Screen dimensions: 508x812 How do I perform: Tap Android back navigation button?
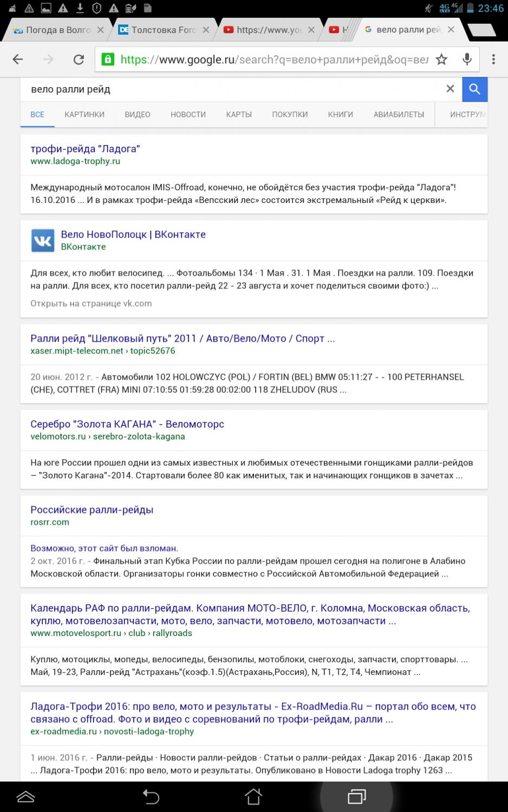pos(151,796)
